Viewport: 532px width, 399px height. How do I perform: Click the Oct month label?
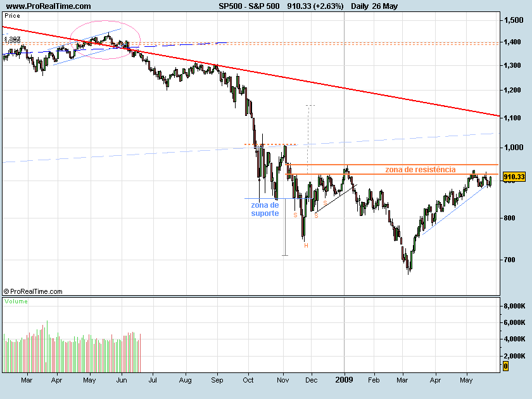point(248,381)
